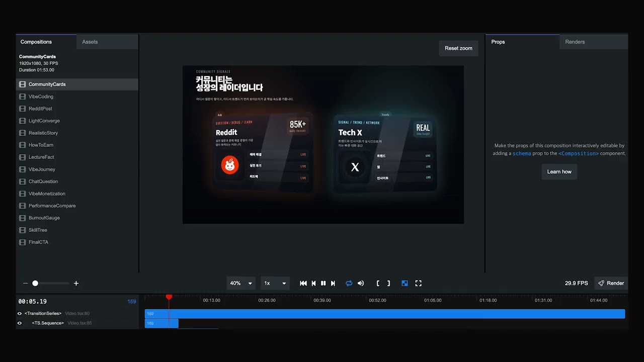Click the minus timeline zoom icon
Screen dimensions: 644x362
click(25, 284)
